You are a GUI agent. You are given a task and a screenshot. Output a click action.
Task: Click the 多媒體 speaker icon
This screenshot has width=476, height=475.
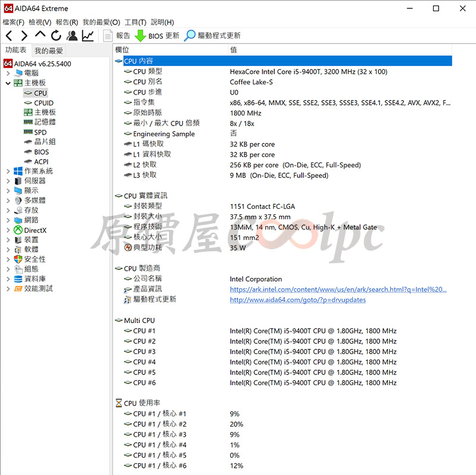pyautogui.click(x=18, y=201)
